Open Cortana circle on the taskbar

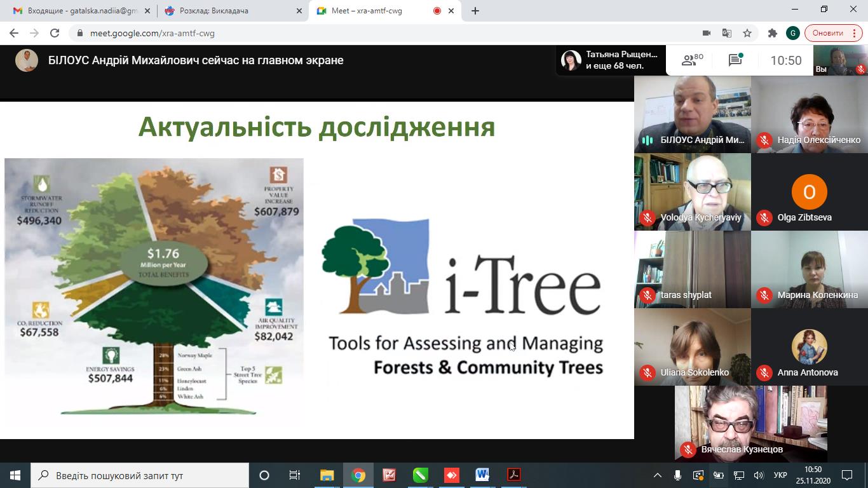(264, 475)
